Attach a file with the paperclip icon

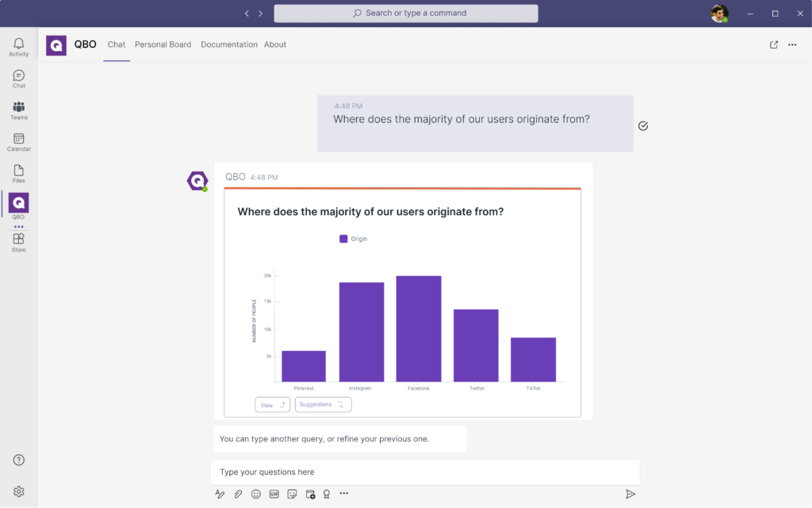pos(238,494)
